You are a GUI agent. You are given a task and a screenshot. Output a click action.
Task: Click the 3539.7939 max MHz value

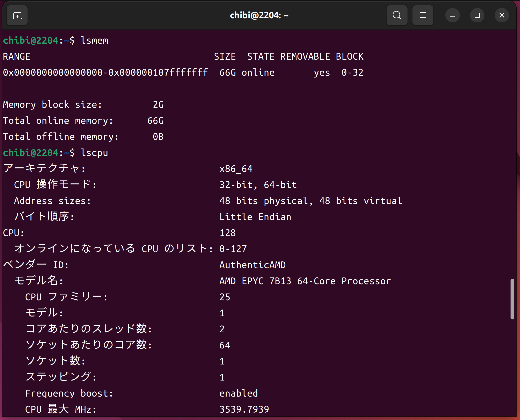point(244,409)
